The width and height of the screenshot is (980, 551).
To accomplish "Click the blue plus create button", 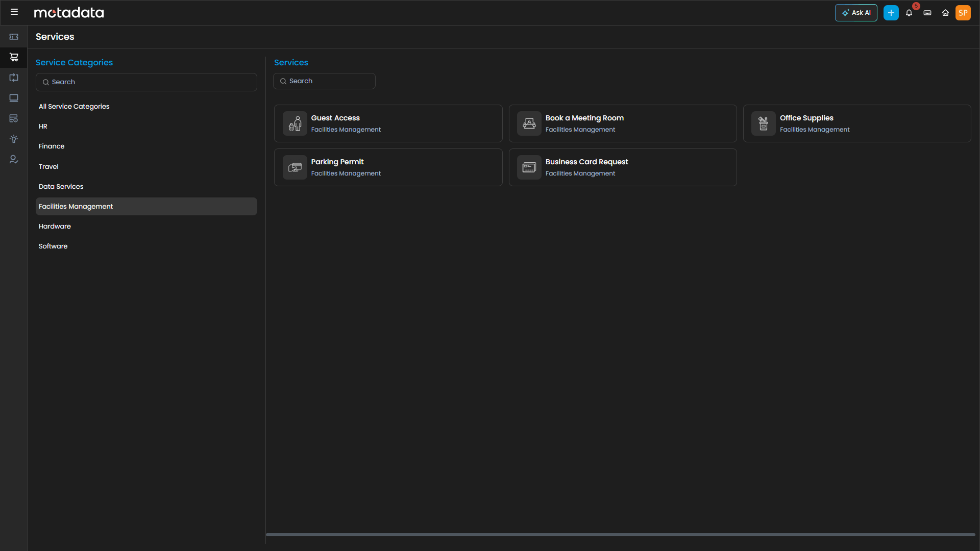I will pyautogui.click(x=891, y=12).
